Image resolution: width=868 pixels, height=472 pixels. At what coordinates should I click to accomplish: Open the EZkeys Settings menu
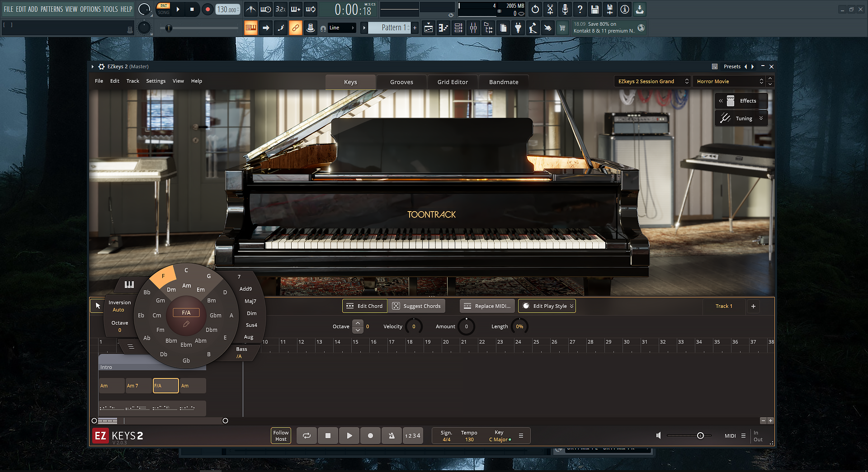point(156,81)
